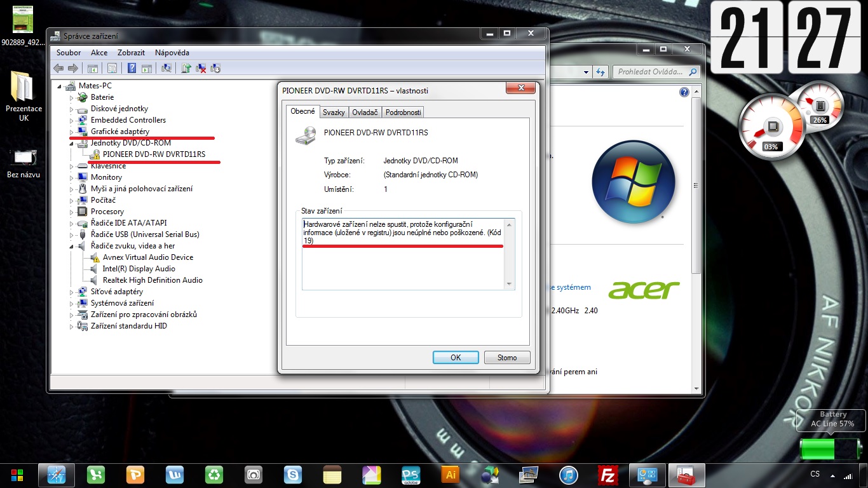Open the Zobrazit menu
This screenshot has width=868, height=488.
click(x=132, y=53)
